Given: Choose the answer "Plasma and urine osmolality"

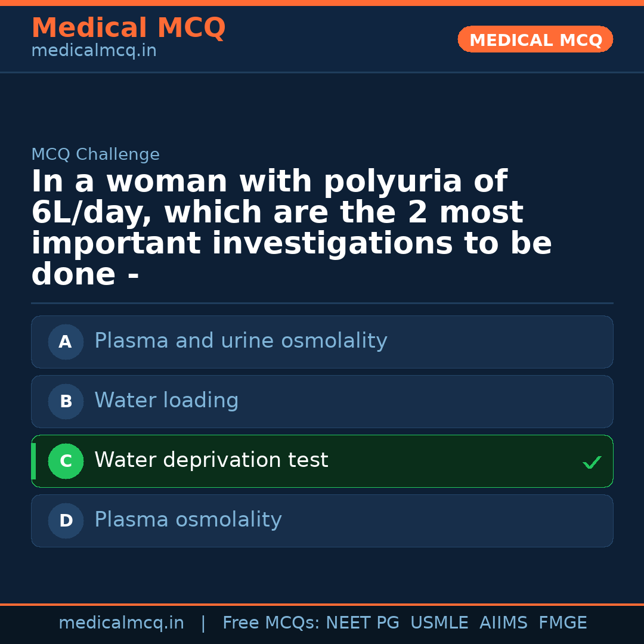Looking at the screenshot, I should [241, 341].
